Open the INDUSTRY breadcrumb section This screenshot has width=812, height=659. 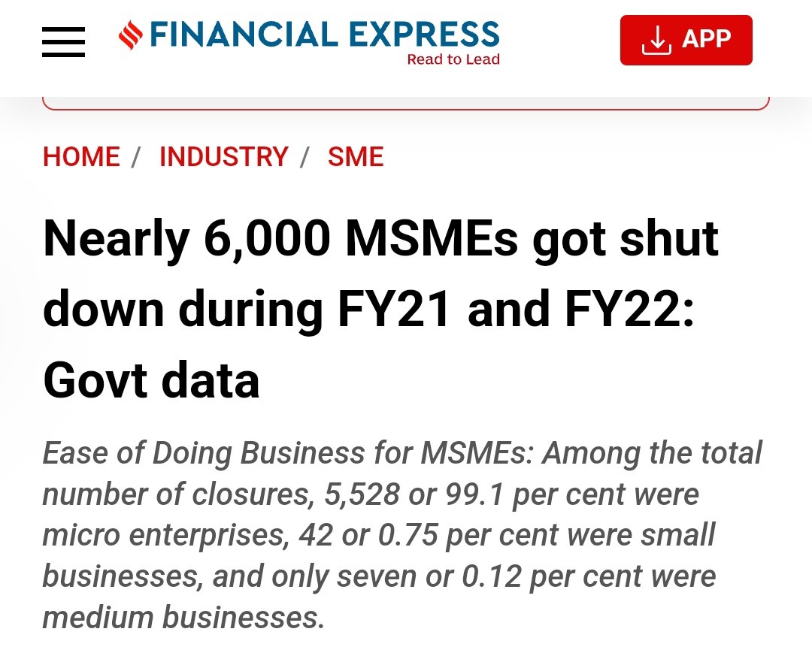(x=224, y=156)
